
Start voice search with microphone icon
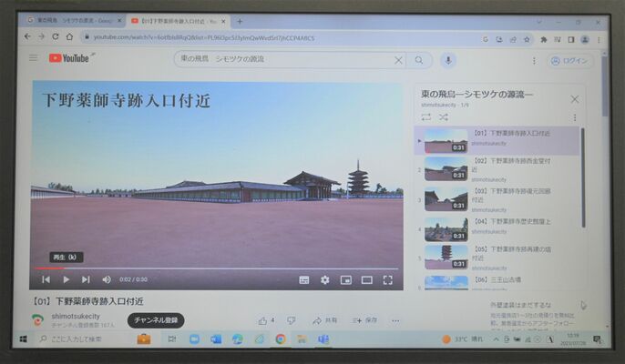click(448, 60)
